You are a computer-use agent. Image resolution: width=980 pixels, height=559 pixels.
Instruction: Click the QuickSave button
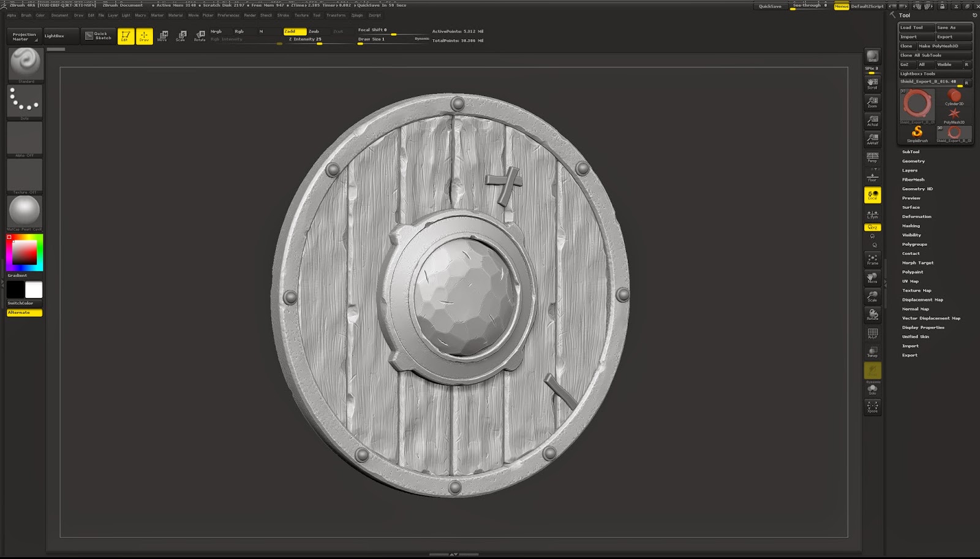point(769,5)
